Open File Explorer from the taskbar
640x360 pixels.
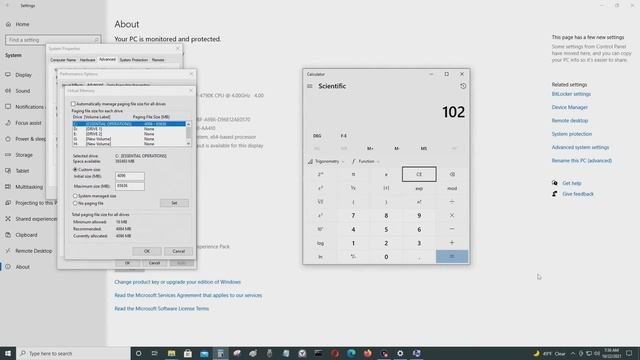[x=171, y=353]
